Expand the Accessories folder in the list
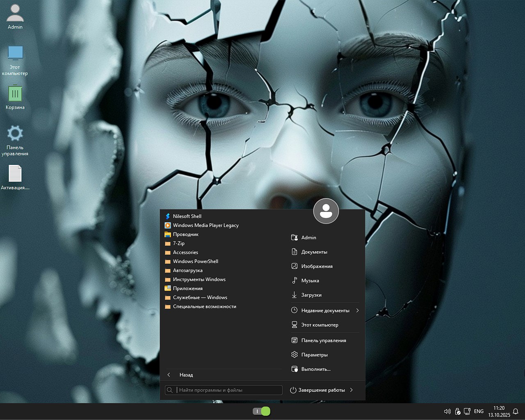Screen dimensions: 525x420 [x=185, y=252]
